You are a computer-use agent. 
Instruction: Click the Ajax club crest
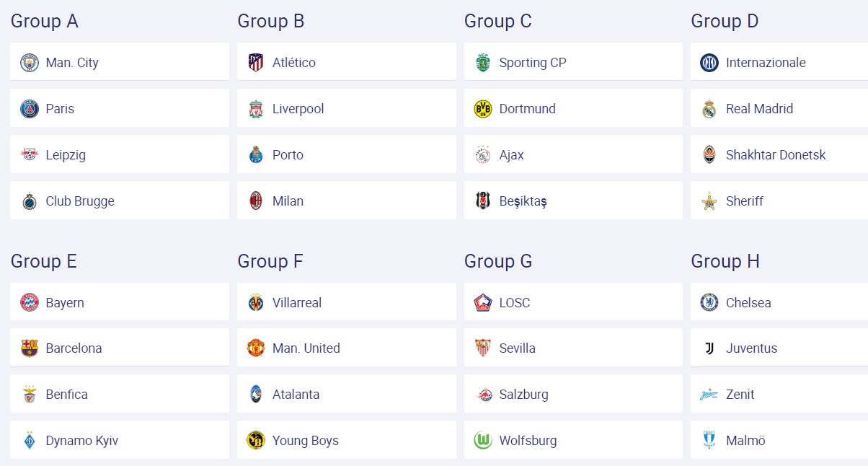pos(483,155)
